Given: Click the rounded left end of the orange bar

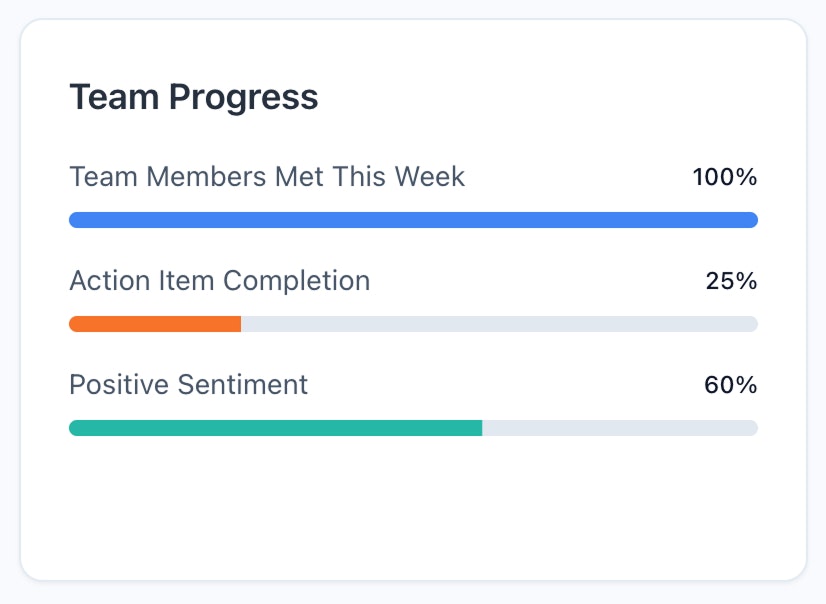Looking at the screenshot, I should pyautogui.click(x=74, y=324).
